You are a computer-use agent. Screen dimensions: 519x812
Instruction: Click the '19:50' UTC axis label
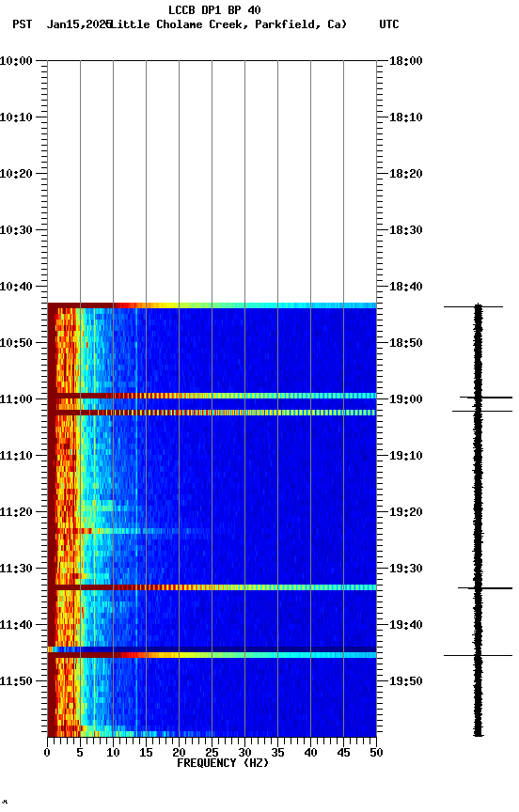pos(406,681)
